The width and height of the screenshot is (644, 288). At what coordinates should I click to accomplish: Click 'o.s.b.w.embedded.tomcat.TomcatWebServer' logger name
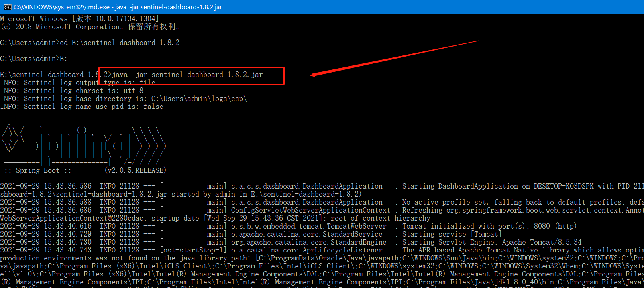pos(309,226)
